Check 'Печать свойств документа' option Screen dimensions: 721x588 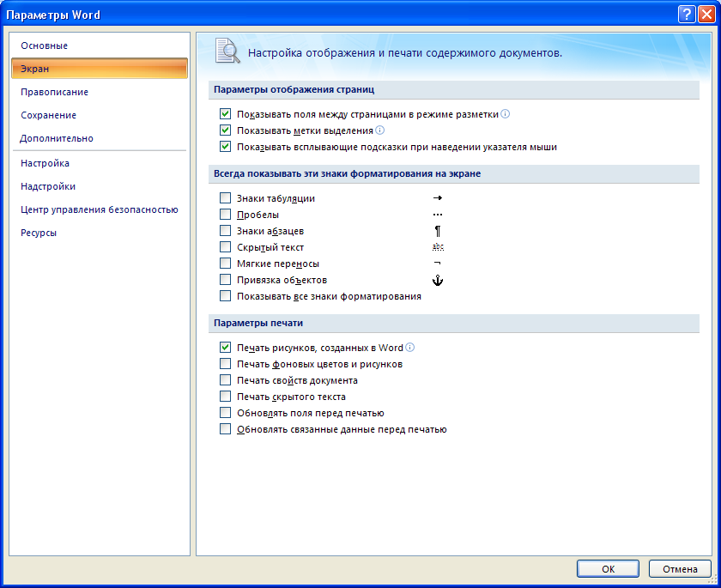click(x=225, y=379)
